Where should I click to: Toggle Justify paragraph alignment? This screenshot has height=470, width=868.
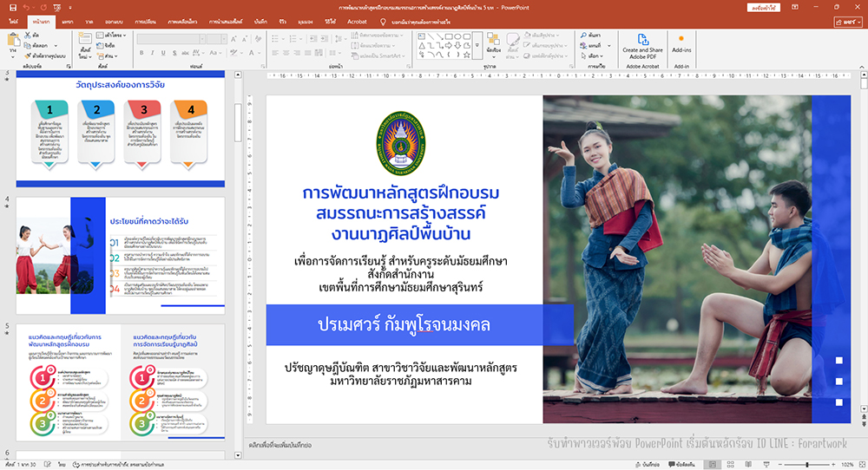click(308, 53)
